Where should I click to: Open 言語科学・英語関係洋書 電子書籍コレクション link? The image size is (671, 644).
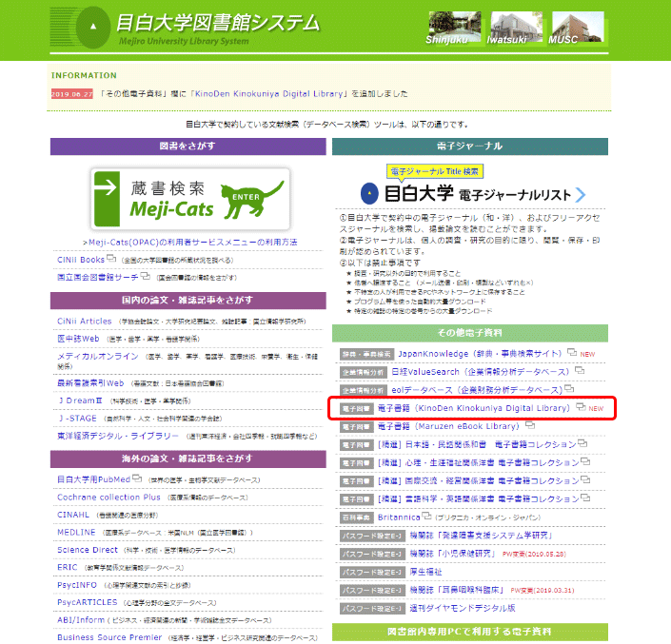pos(478,498)
